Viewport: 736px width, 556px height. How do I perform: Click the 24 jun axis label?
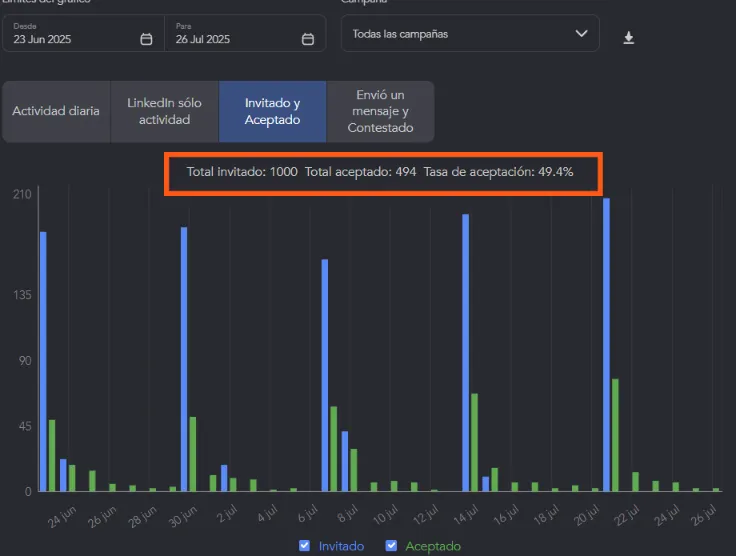click(x=62, y=517)
